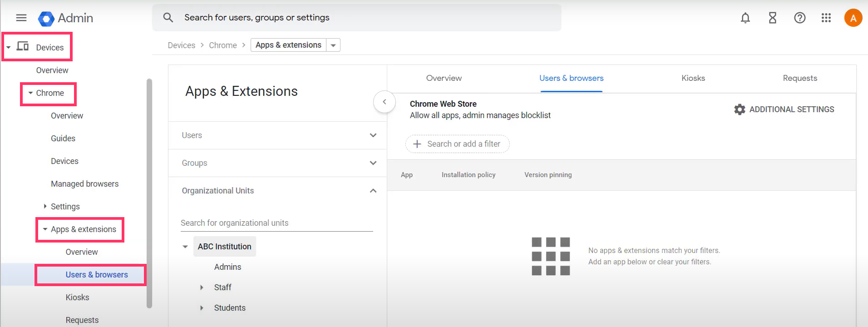The image size is (868, 327).
Task: Open the main hamburger menu
Action: pos(21,18)
